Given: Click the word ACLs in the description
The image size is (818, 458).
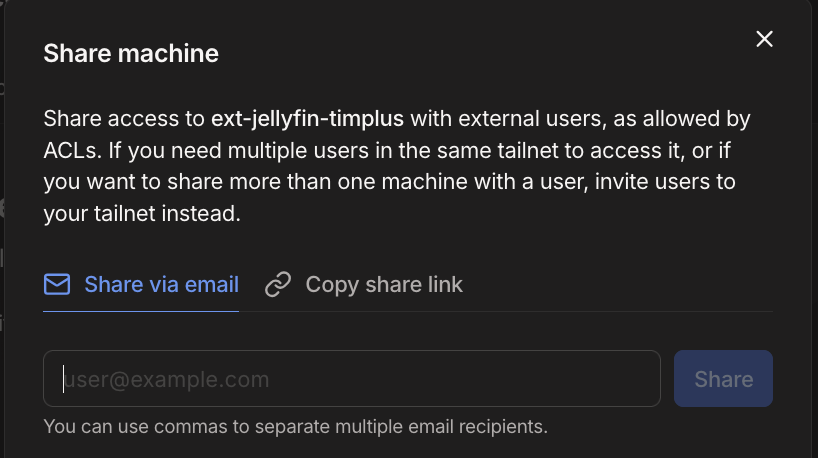Looking at the screenshot, I should (x=73, y=150).
